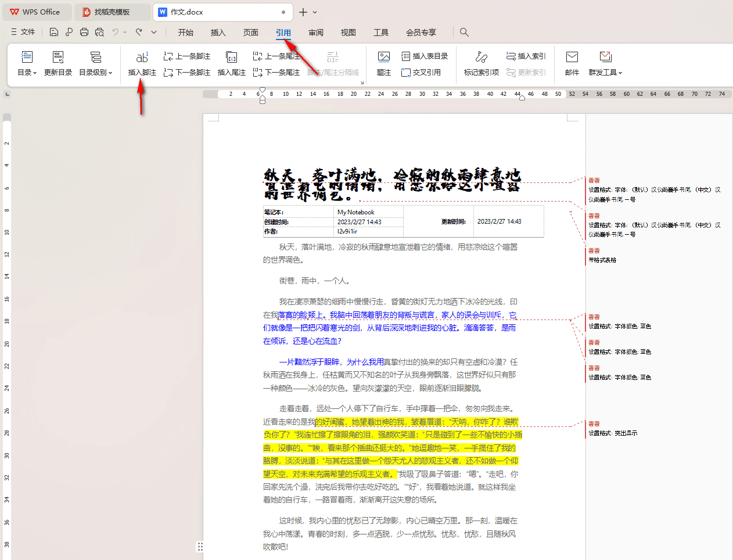
Task: Click the 更新时间: cell
Action: tap(439, 221)
